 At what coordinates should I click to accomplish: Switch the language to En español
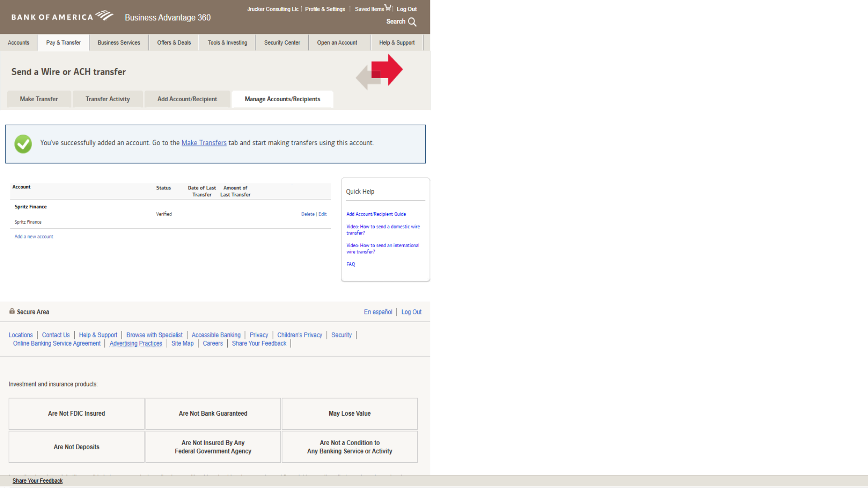[x=378, y=312]
